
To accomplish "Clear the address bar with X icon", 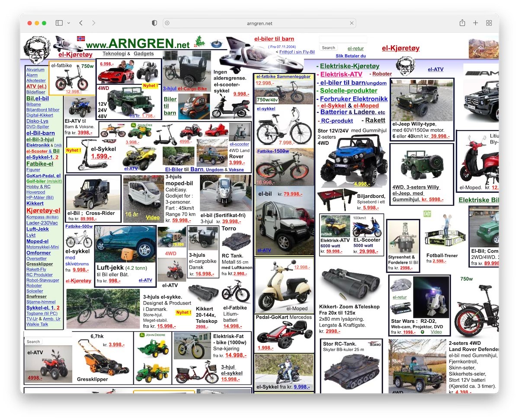I will click(352, 23).
